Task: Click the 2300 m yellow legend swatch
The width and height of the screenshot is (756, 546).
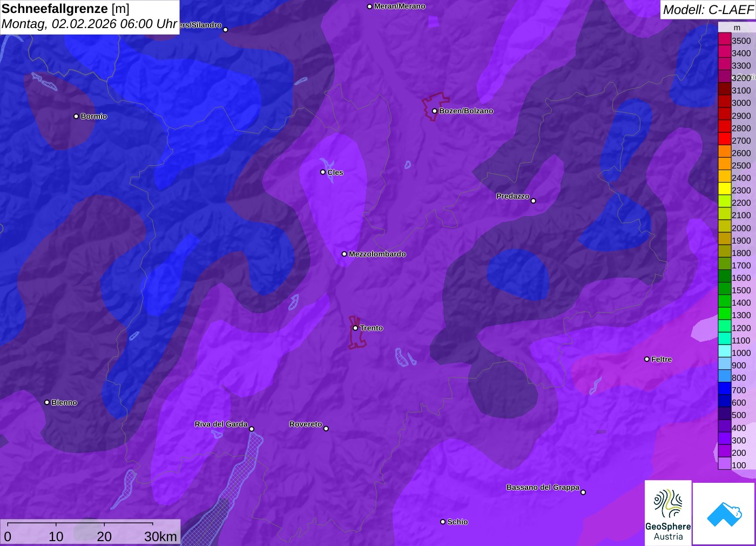Action: point(725,188)
